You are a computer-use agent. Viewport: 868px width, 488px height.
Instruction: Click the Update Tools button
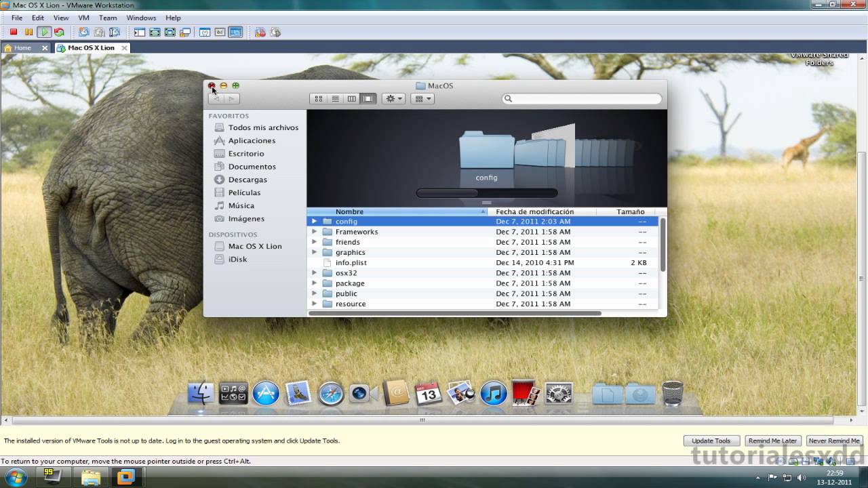(x=711, y=441)
